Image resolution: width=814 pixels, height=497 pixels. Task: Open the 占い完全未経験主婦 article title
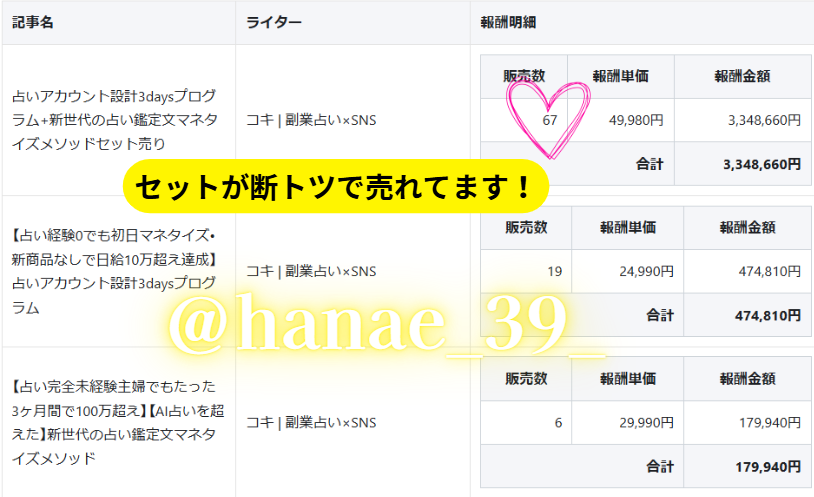coord(118,422)
